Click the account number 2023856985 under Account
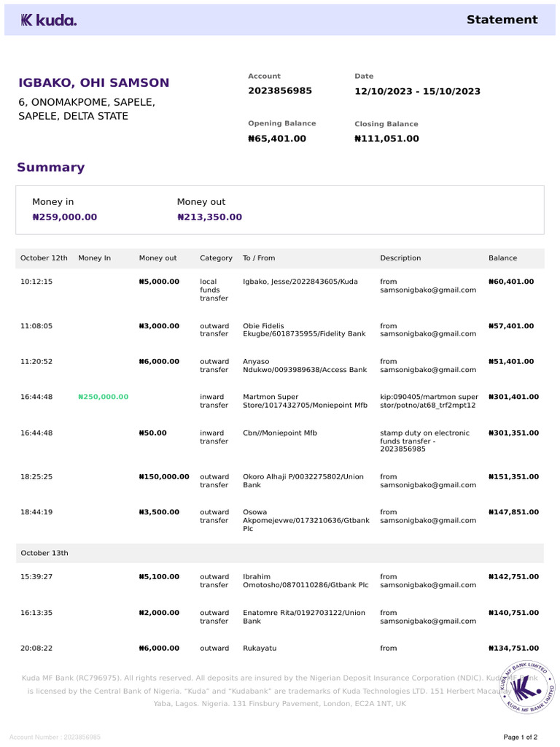Screen dimensions: 560x747 click(x=280, y=91)
